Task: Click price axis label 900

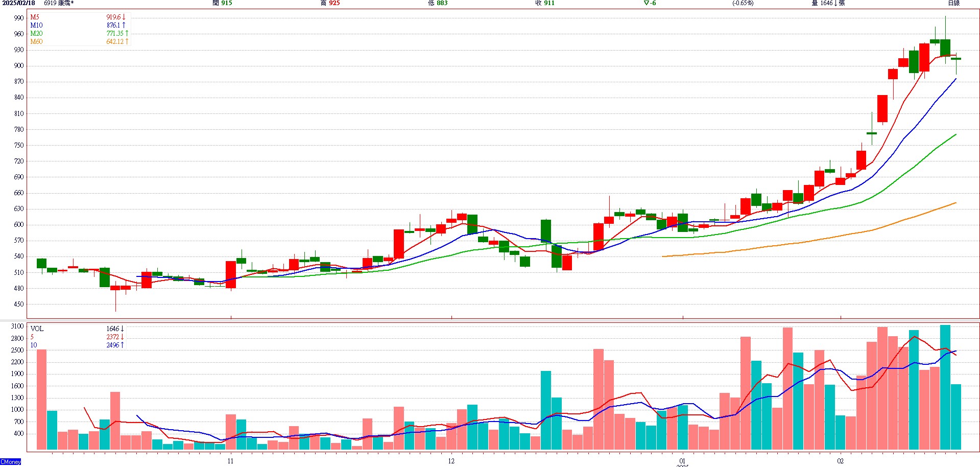Action: point(19,66)
